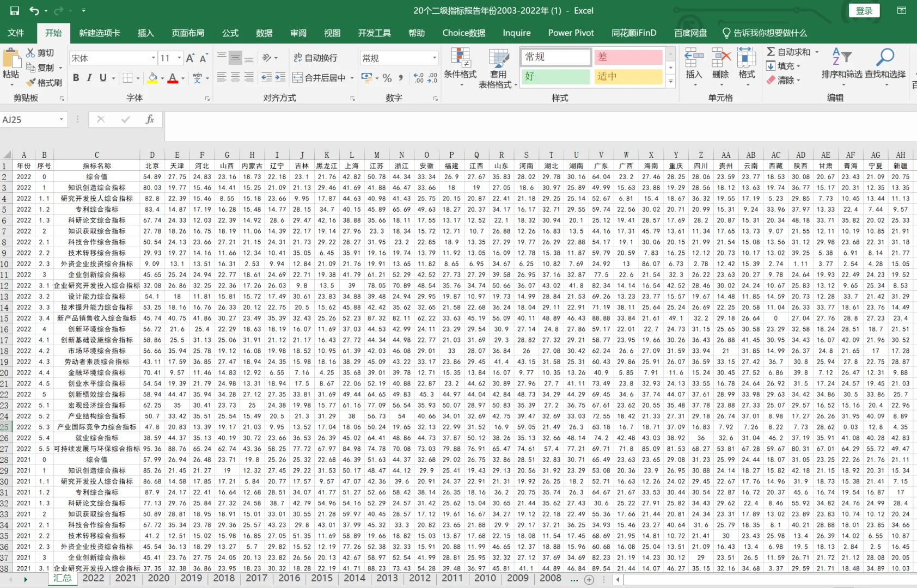Decrease the indent
The height and width of the screenshot is (588, 917).
tap(266, 78)
